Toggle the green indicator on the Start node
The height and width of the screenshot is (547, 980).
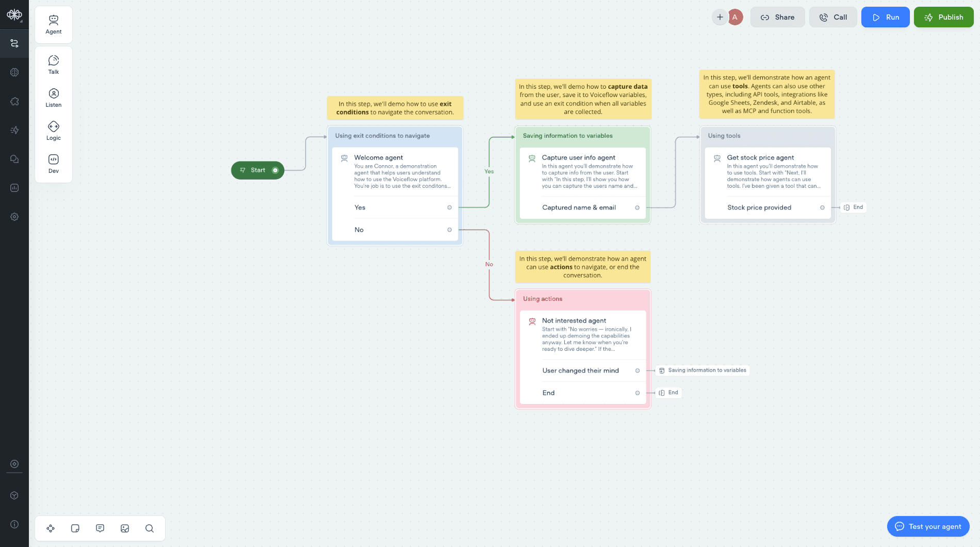pos(274,170)
